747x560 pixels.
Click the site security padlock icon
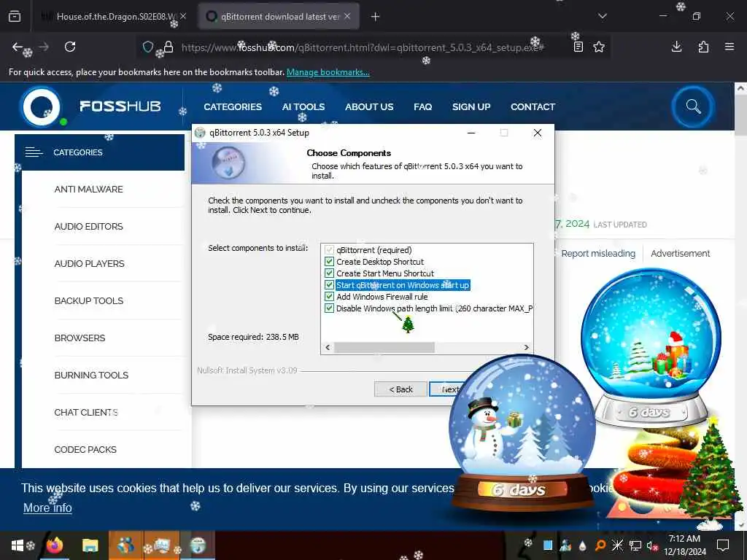click(x=169, y=47)
